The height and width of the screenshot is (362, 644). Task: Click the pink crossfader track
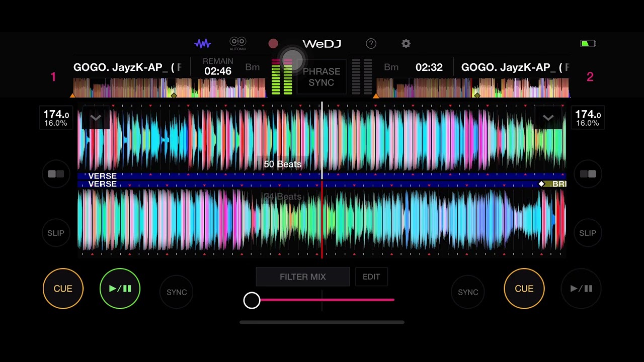tap(327, 300)
